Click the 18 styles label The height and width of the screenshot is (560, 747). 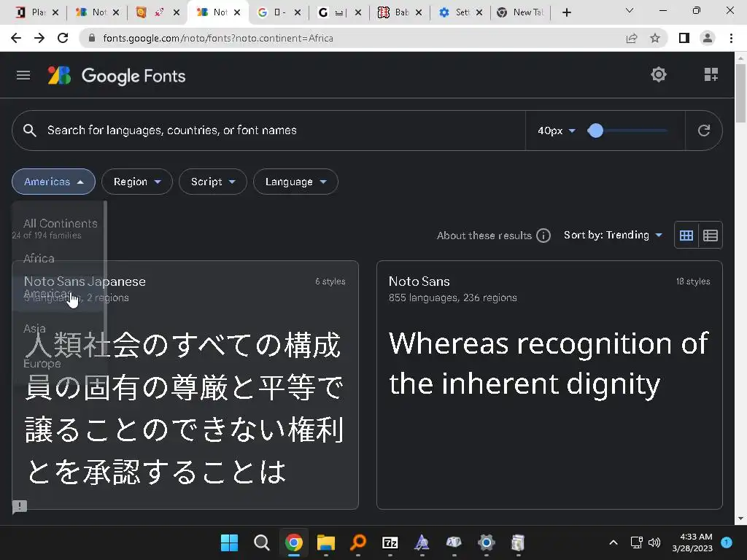pos(693,281)
